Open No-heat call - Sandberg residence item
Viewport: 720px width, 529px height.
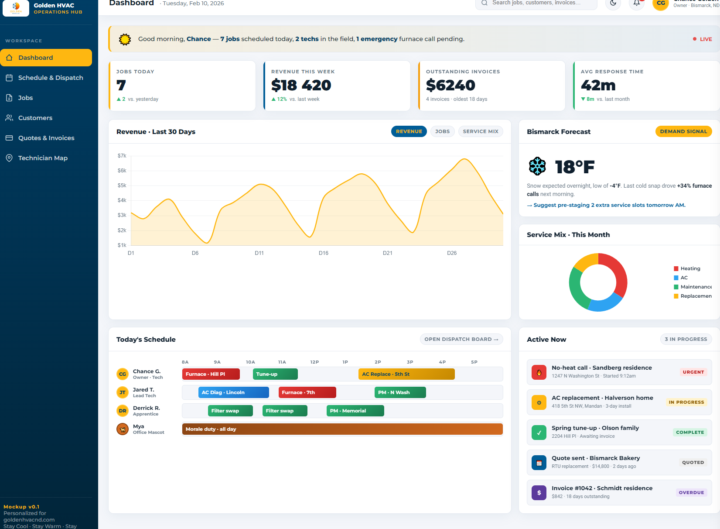click(x=619, y=372)
